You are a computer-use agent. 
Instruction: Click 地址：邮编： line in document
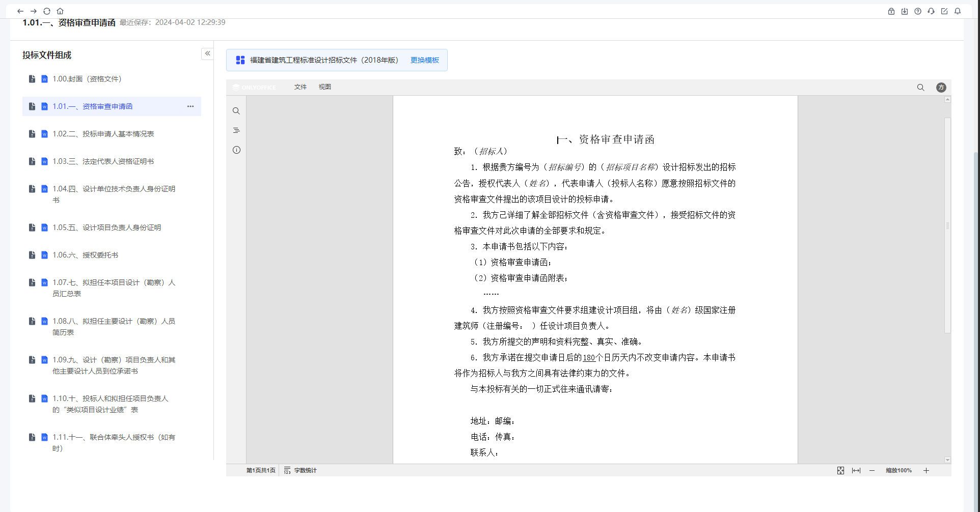[x=493, y=421]
